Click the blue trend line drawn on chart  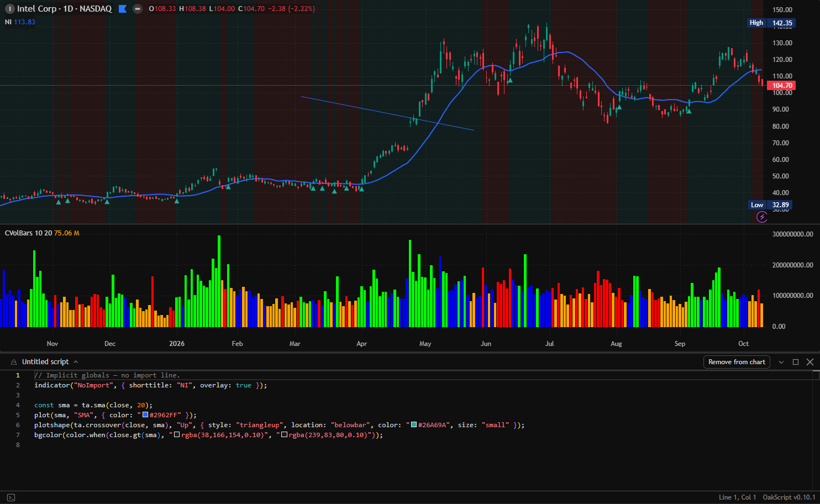coord(387,113)
